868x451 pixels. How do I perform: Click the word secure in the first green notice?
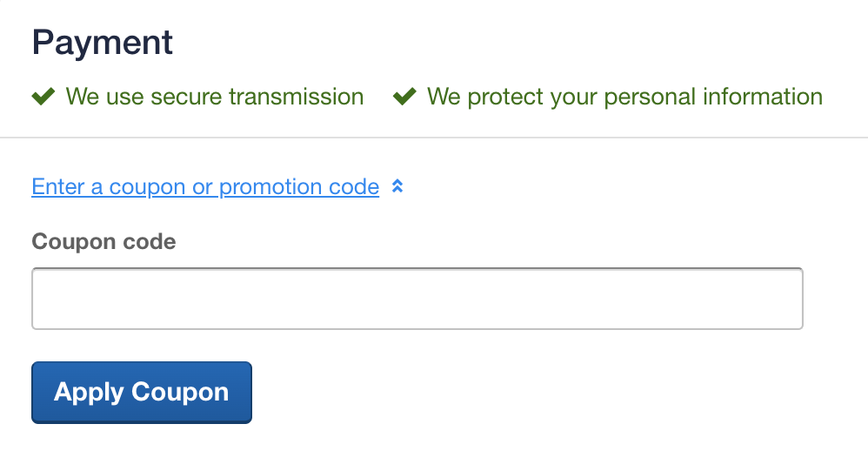(x=186, y=97)
